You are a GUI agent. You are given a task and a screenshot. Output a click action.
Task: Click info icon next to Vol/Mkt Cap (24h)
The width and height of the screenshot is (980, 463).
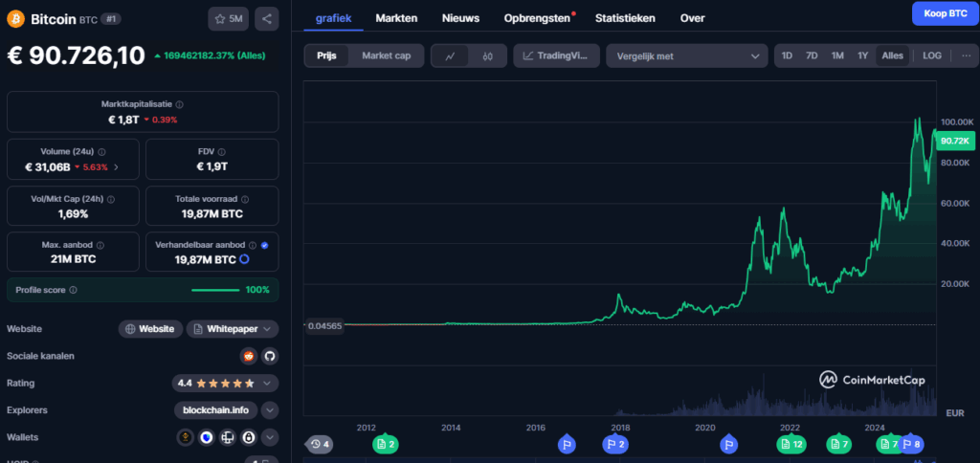coord(111,199)
